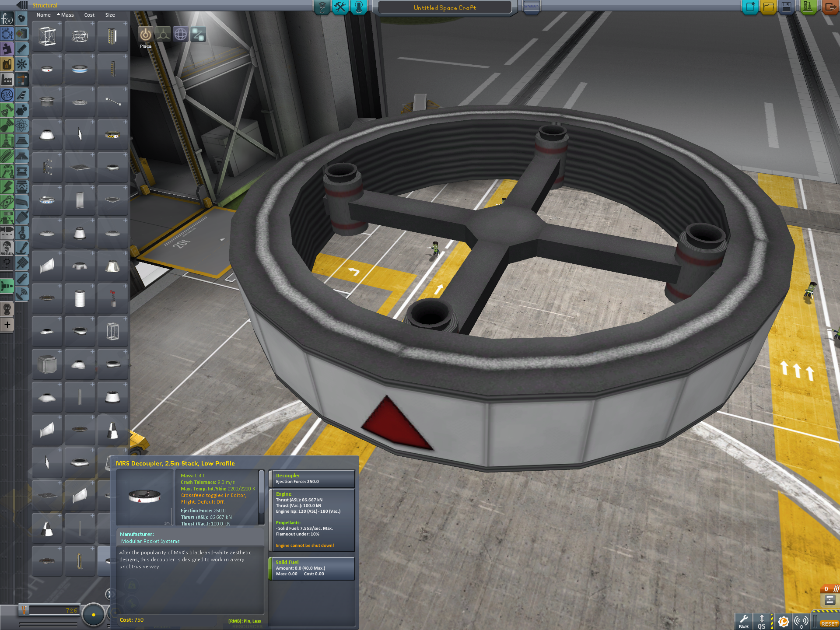Image resolution: width=840 pixels, height=630 pixels.
Task: Select the Solid Fuel resource block
Action: click(x=311, y=568)
